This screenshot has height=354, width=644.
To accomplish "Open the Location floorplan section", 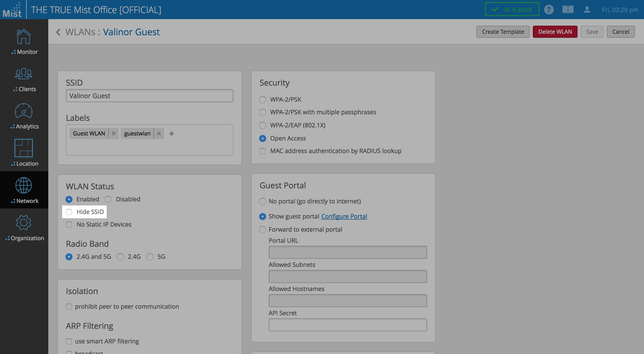I will [24, 153].
